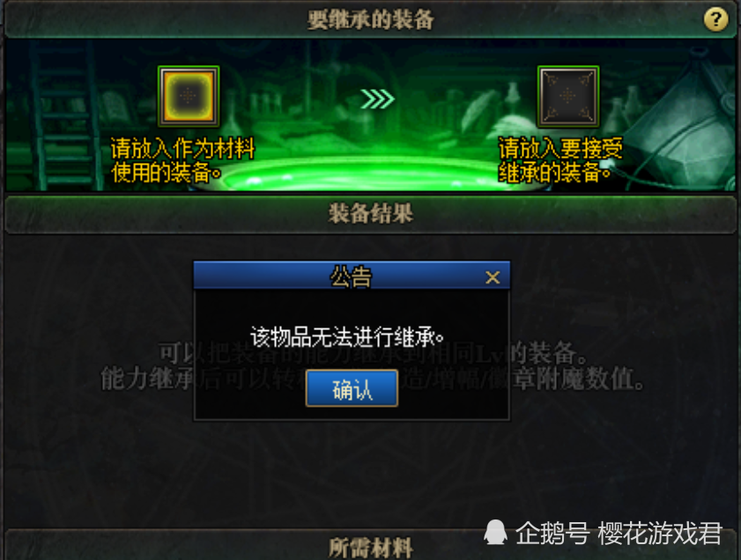
Task: Click the 企鹅号 樱花游戏君 watermark text
Action: (x=619, y=533)
